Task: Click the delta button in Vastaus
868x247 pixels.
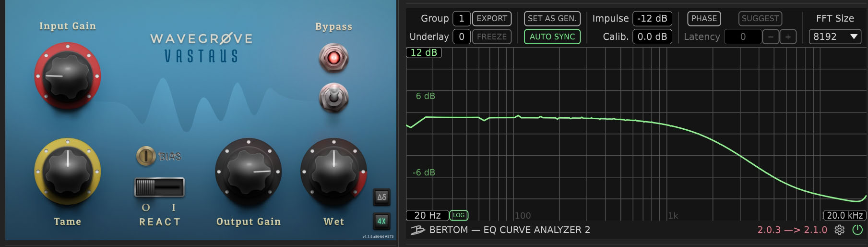Action: click(x=382, y=197)
